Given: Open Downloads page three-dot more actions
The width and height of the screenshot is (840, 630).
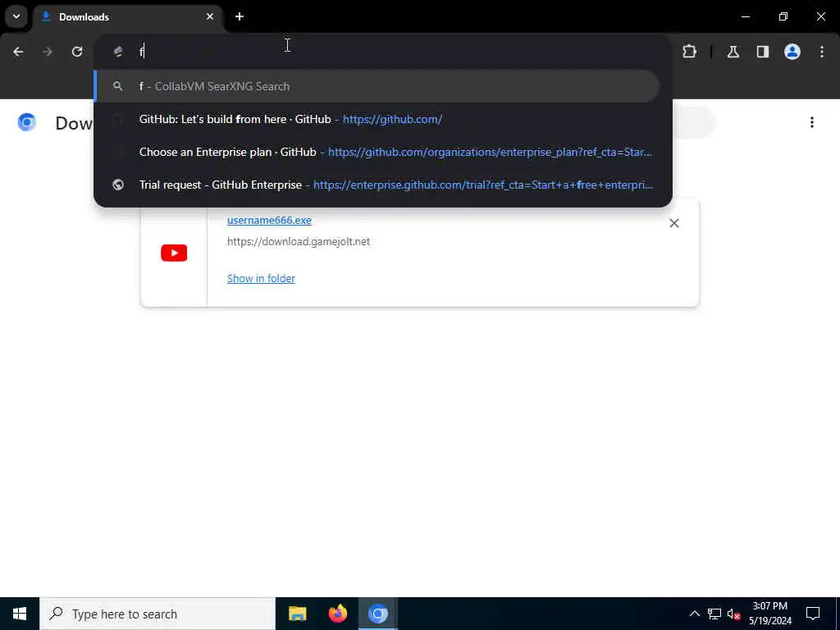Looking at the screenshot, I should coord(812,123).
